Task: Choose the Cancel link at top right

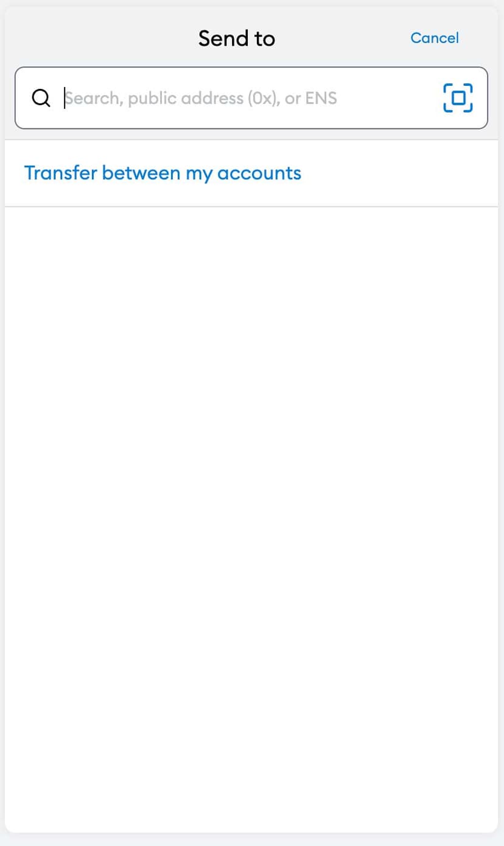Action: pyautogui.click(x=435, y=38)
